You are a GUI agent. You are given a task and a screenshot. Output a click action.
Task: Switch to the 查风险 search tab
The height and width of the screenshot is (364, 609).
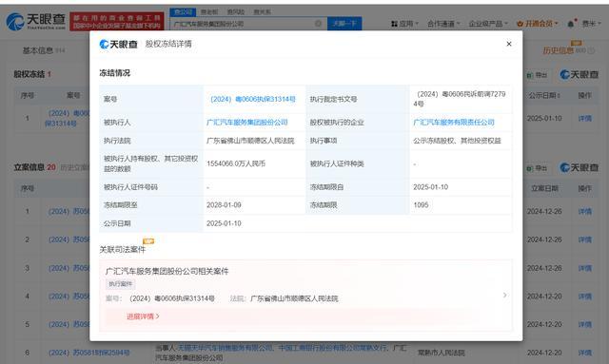click(236, 12)
